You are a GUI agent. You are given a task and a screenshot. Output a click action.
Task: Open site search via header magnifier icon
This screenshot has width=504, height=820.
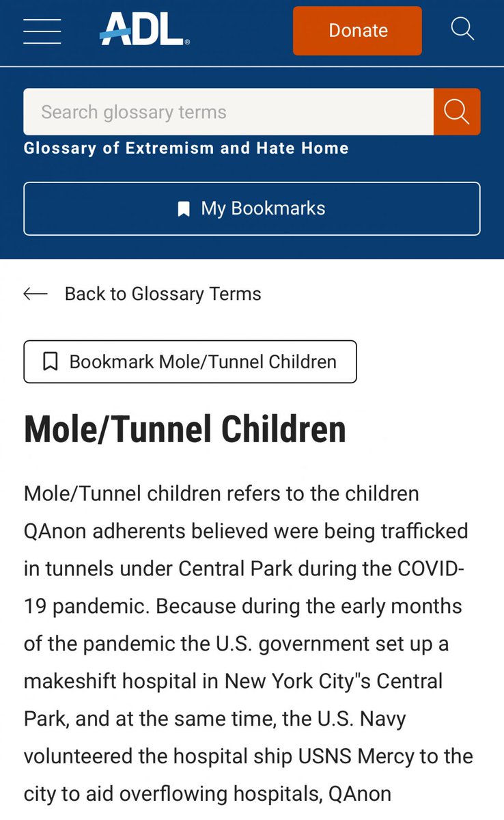[462, 29]
